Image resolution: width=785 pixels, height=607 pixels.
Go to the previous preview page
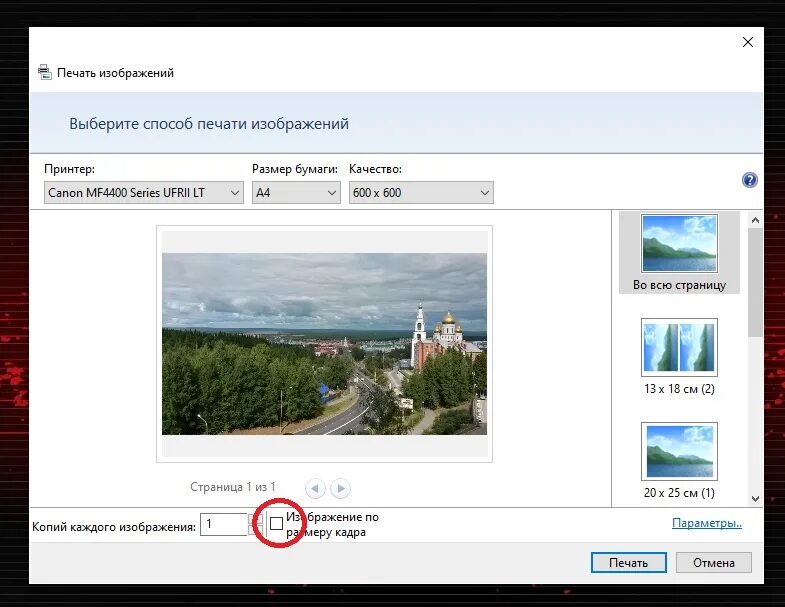315,488
